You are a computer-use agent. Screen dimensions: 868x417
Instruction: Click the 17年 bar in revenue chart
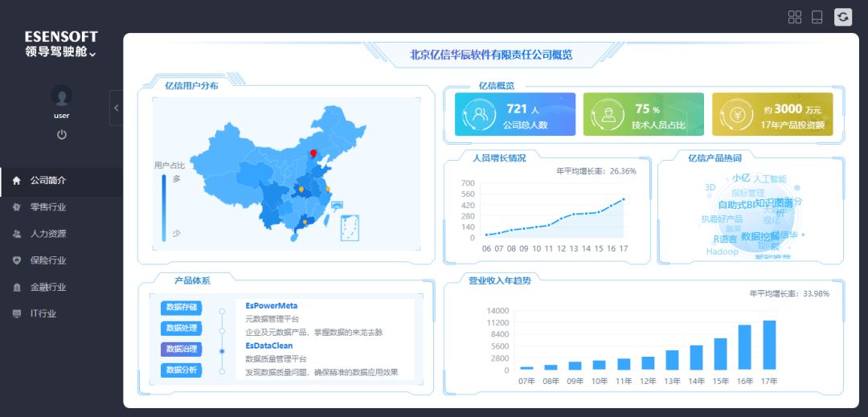point(769,345)
